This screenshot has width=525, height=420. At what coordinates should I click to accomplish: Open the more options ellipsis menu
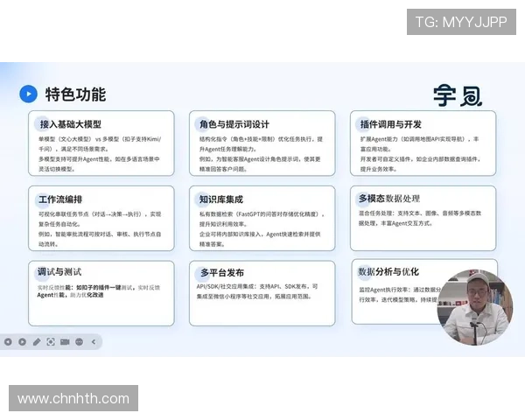[x=80, y=342]
